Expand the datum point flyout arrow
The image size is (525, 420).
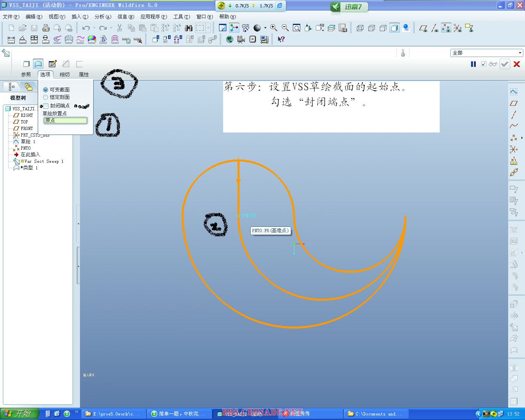click(x=522, y=138)
